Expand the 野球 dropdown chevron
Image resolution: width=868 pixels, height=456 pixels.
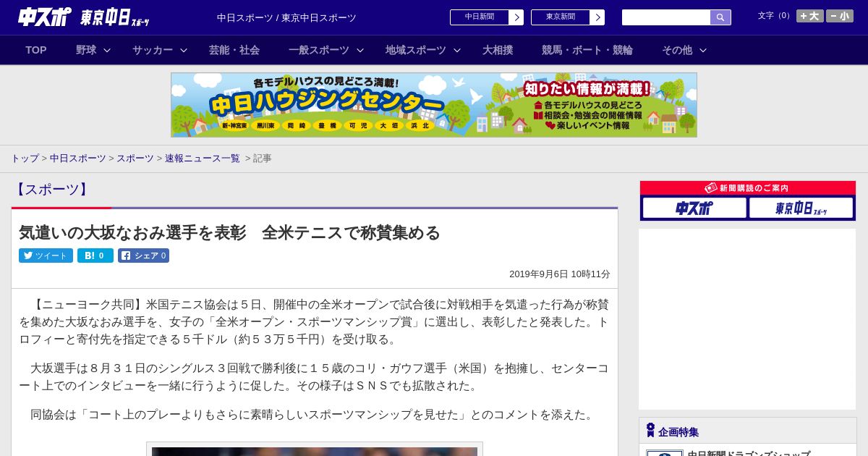107,50
